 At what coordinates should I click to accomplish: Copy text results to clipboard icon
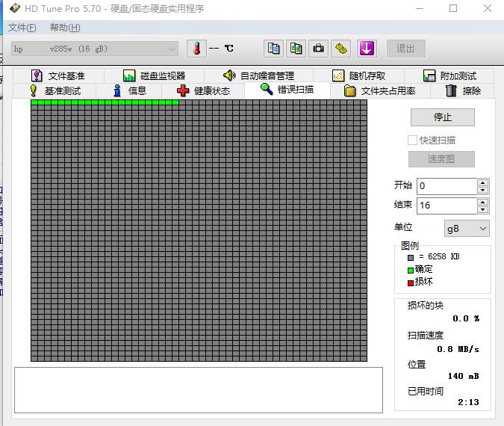(273, 49)
